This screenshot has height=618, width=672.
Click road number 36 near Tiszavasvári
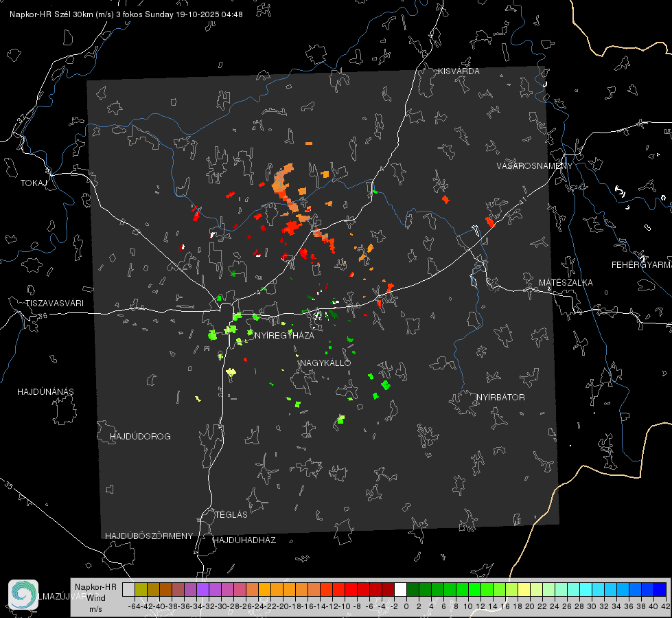tap(43, 316)
